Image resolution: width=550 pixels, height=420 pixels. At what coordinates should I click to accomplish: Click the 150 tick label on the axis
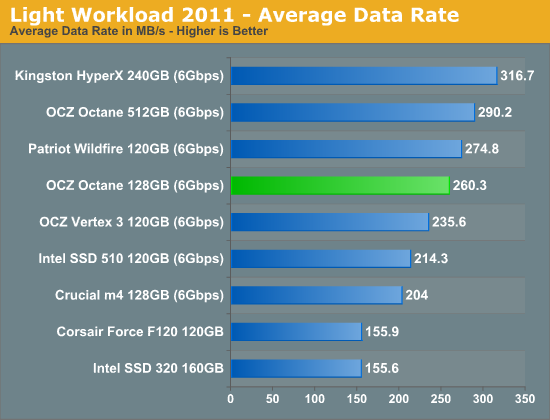(357, 399)
